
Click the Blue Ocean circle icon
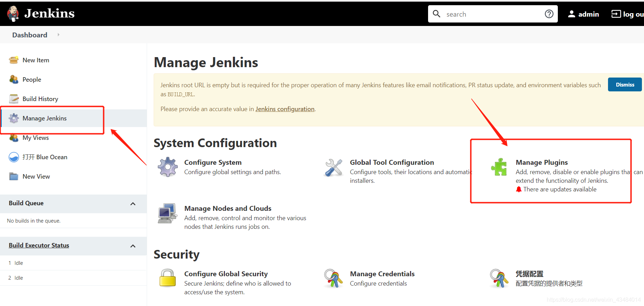(x=14, y=157)
